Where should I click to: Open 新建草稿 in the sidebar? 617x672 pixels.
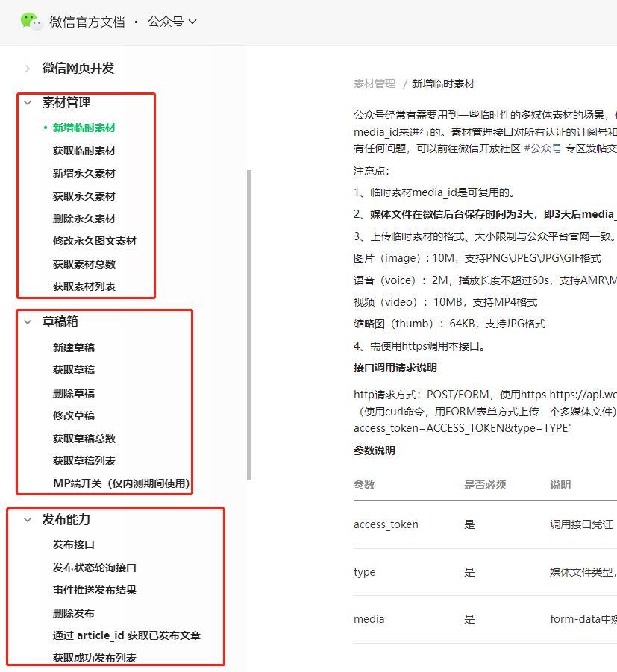74,348
